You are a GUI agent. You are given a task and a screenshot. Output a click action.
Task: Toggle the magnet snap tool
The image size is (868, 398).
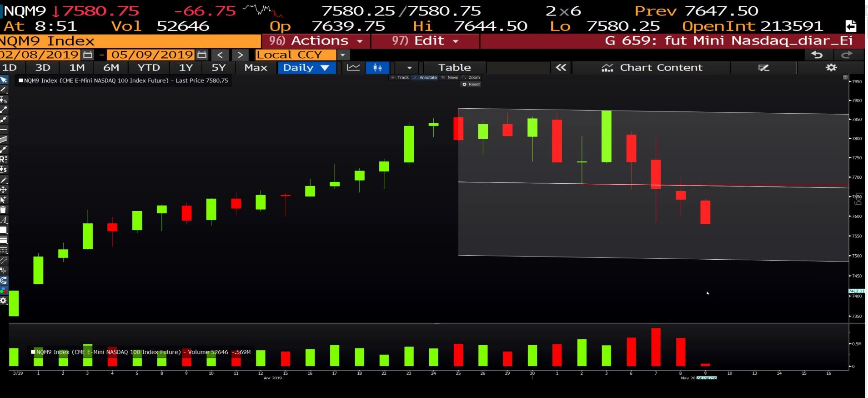[4, 280]
